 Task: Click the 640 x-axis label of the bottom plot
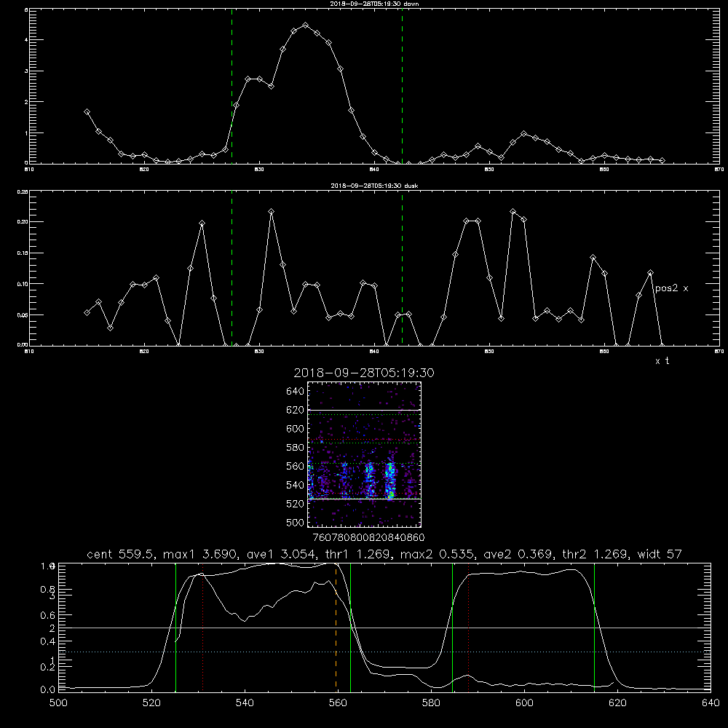(711, 703)
